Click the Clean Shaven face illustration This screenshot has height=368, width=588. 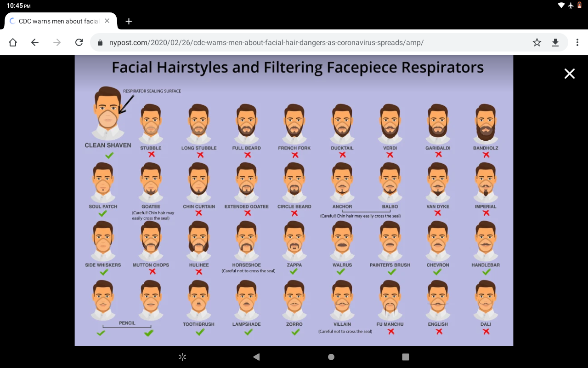pos(107,113)
